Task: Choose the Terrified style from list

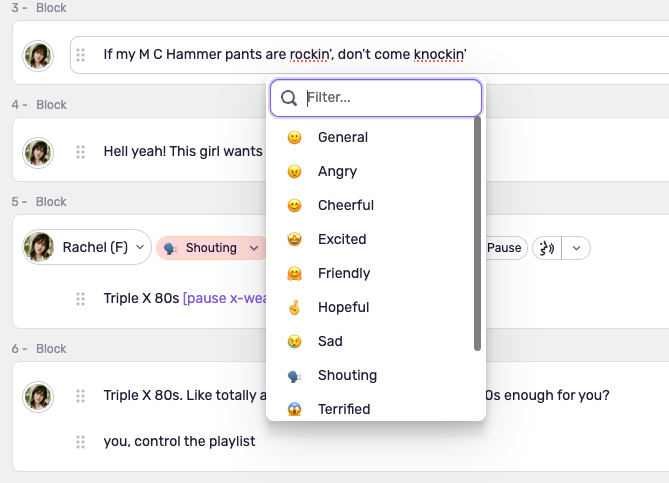Action: coord(343,409)
